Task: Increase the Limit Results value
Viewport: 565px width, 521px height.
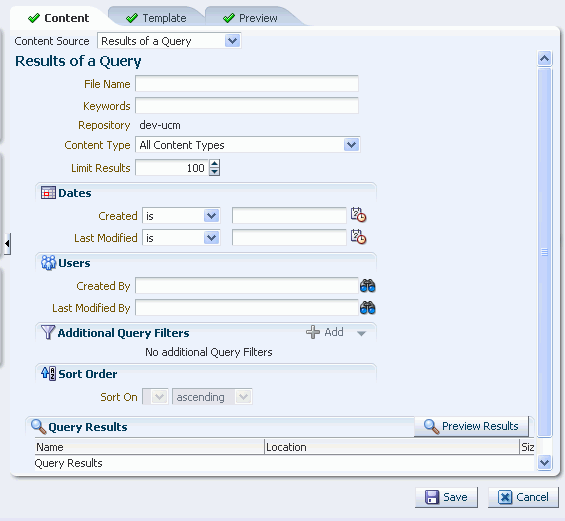Action: 214,164
